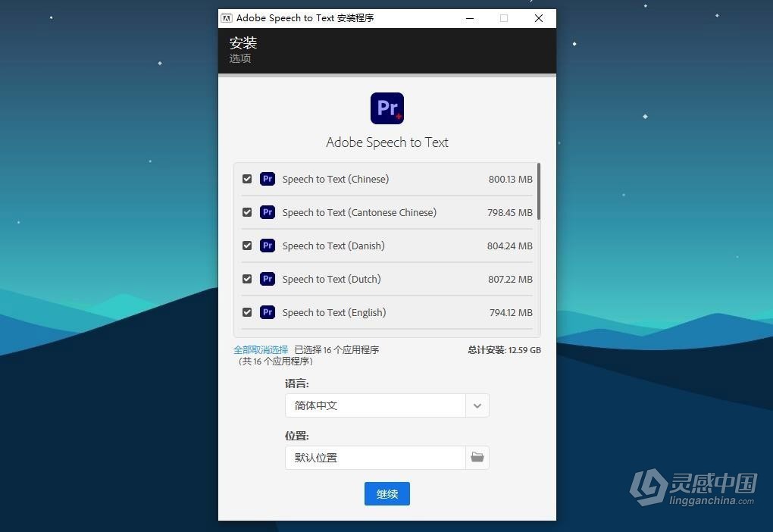773x532 pixels.
Task: Uncheck Speech to Text (Danish)
Action: pos(247,246)
